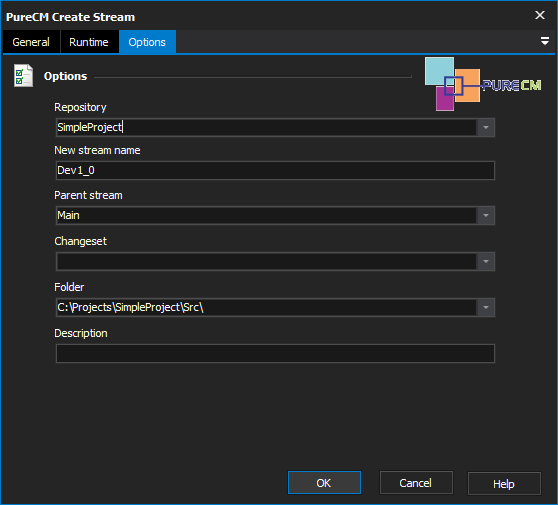Click the Options section heading
The height and width of the screenshot is (505, 558).
coord(65,76)
